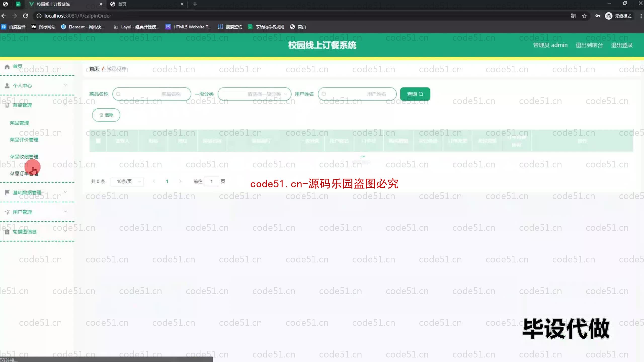Viewport: 644px width, 362px height.
Task: Click the 前往 page number input
Action: [x=212, y=182]
